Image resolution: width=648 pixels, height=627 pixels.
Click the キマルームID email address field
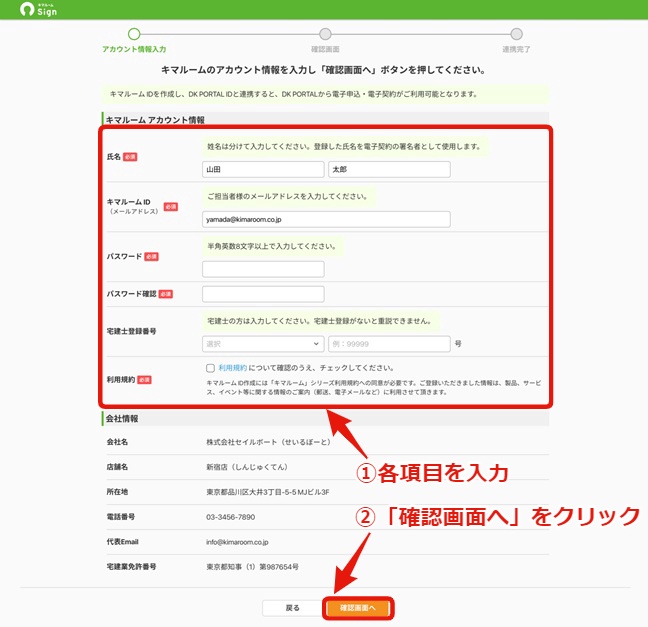(x=326, y=219)
